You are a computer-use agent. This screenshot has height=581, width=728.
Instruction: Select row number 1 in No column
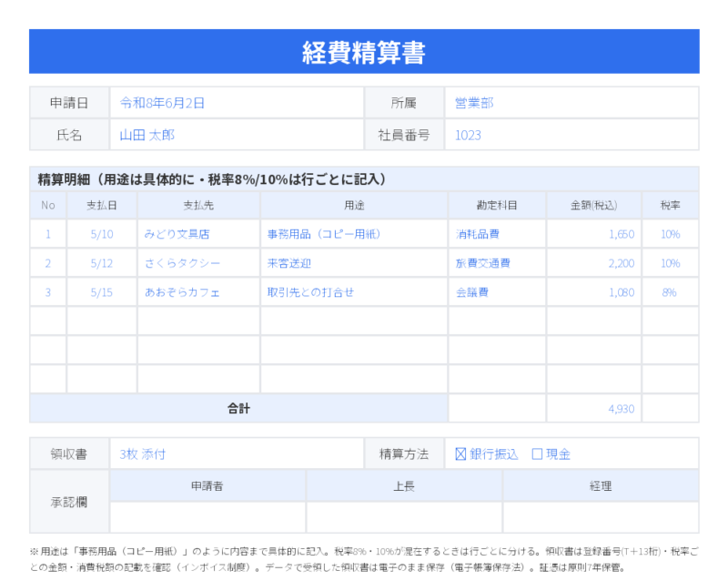(48, 234)
